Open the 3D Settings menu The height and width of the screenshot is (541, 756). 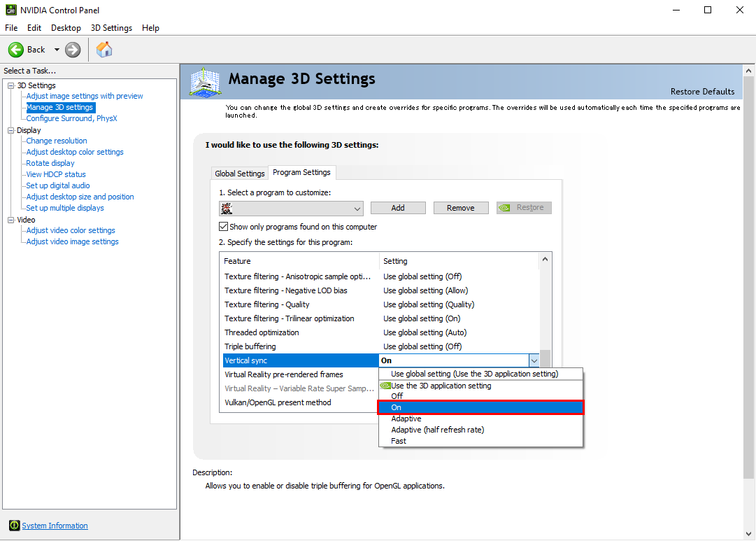111,28
